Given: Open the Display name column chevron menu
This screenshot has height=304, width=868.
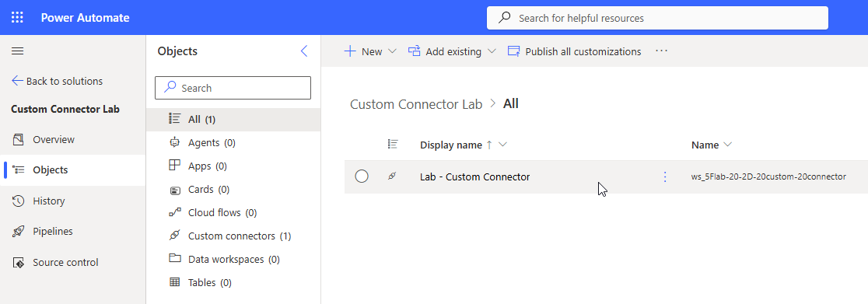Looking at the screenshot, I should point(502,145).
